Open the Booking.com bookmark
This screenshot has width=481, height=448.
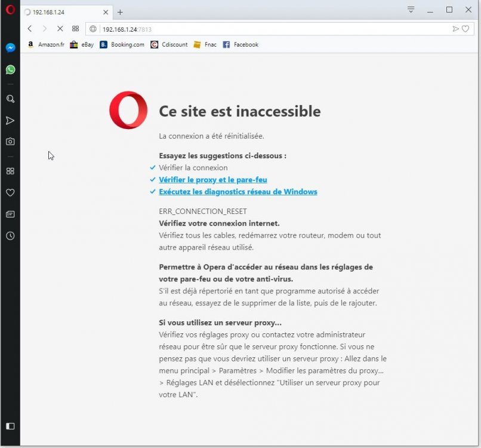122,45
